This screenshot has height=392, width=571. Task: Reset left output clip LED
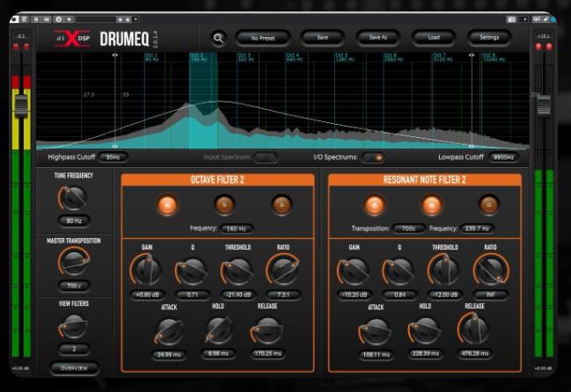(x=538, y=47)
